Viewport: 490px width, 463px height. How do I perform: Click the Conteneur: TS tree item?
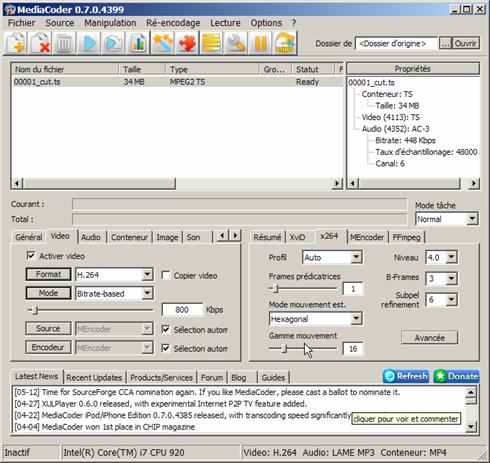point(387,94)
